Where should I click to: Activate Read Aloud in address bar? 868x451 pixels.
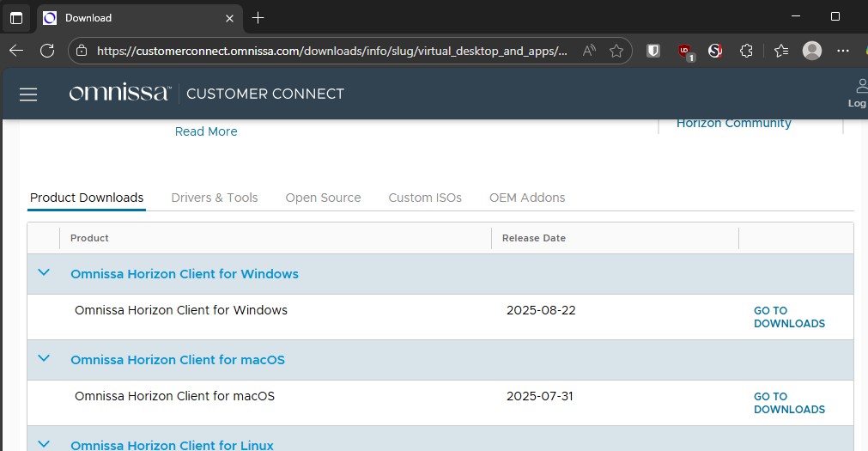pyautogui.click(x=589, y=51)
